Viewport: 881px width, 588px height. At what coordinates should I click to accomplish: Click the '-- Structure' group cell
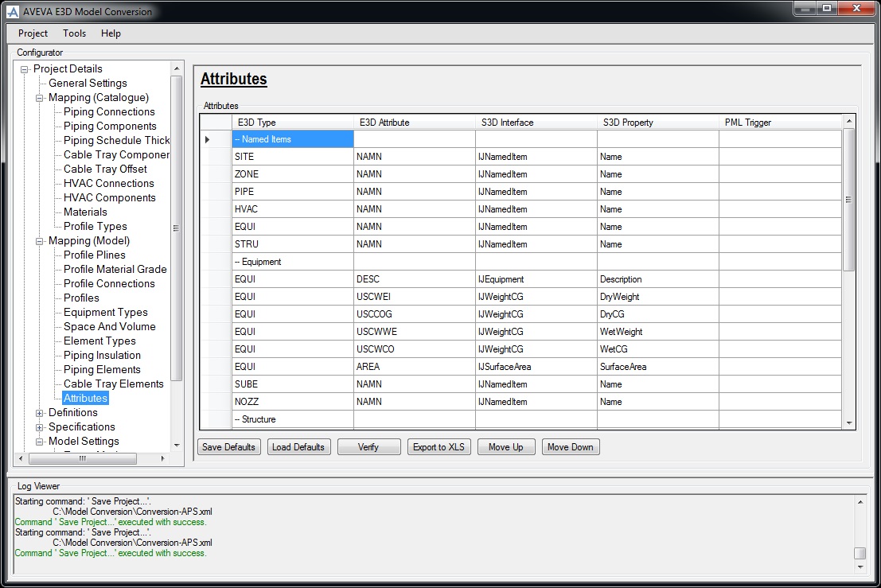coord(293,419)
